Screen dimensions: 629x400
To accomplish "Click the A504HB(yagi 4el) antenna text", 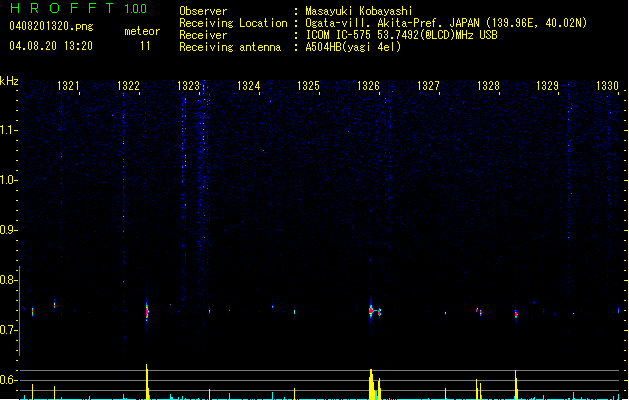I will [353, 47].
